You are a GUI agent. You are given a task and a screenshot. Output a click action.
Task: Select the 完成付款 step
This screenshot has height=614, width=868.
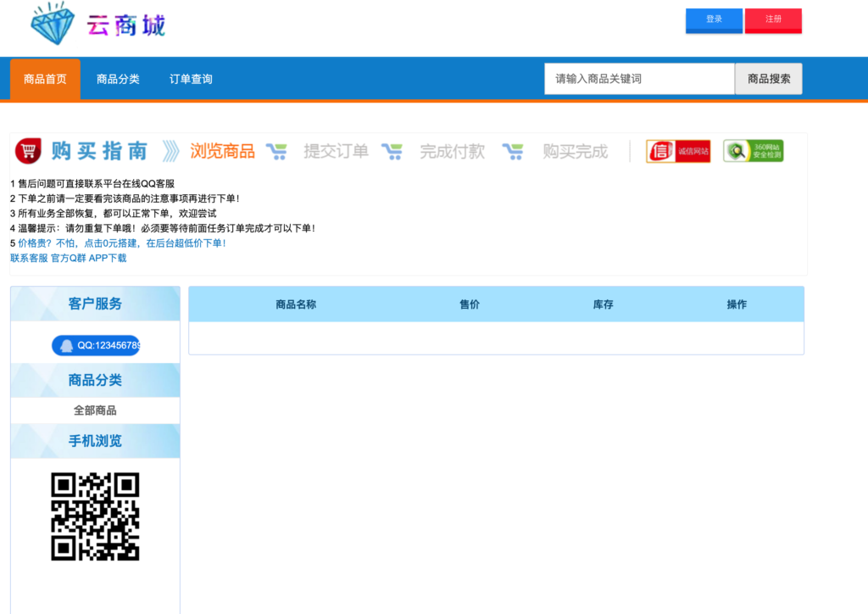click(x=453, y=151)
